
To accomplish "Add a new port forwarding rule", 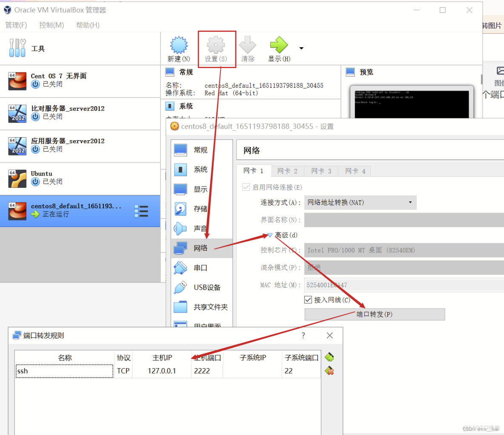I will pos(329,357).
